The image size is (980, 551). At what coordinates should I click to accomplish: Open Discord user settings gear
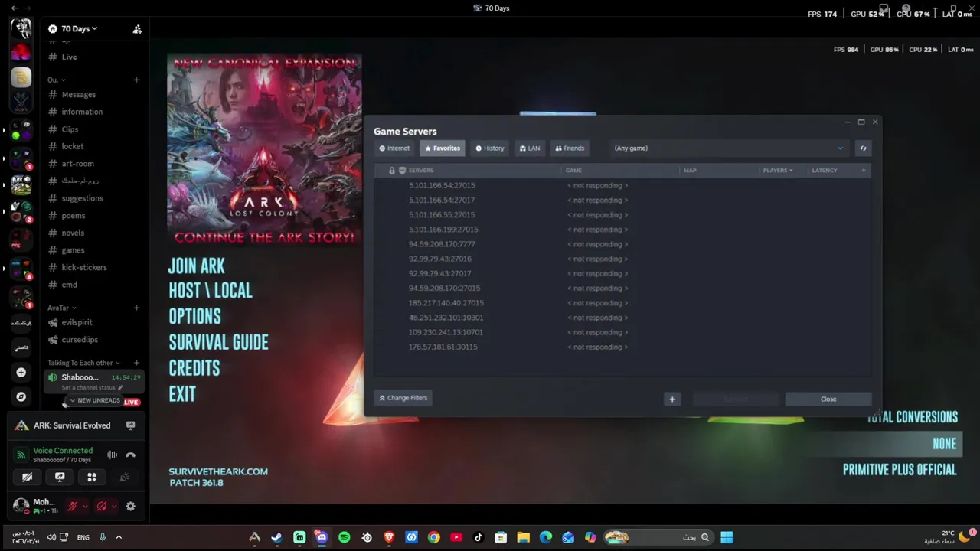(130, 506)
